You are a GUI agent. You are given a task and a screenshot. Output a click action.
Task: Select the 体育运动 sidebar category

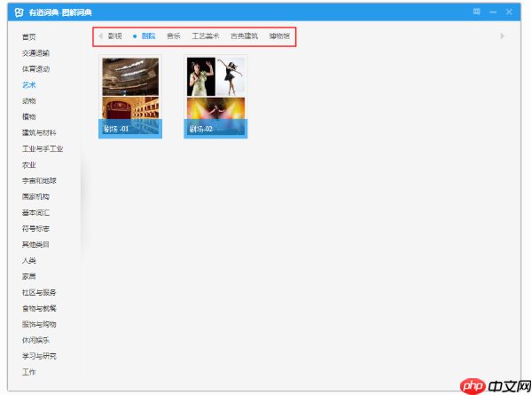click(x=35, y=68)
